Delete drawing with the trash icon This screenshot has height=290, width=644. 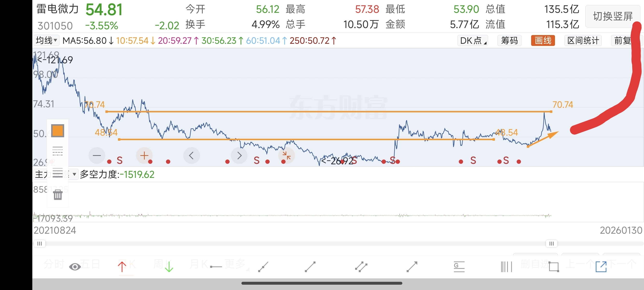58,195
